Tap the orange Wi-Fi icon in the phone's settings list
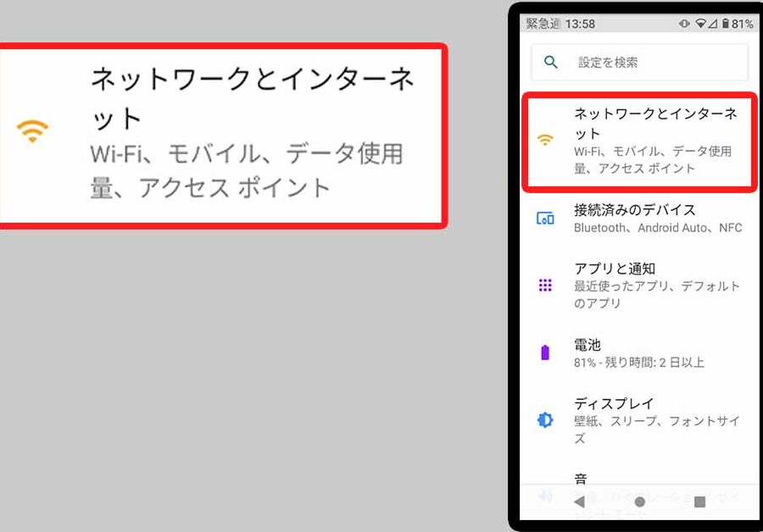The width and height of the screenshot is (763, 532). coord(545,140)
